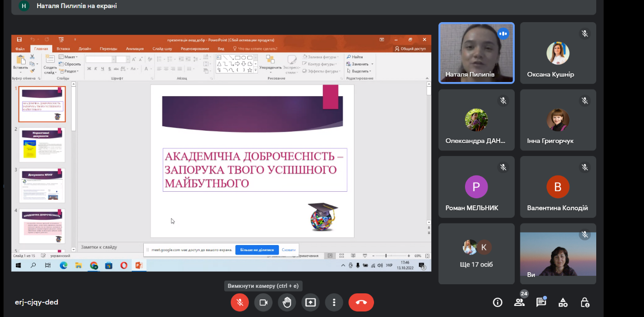Click the present screen icon

311,302
